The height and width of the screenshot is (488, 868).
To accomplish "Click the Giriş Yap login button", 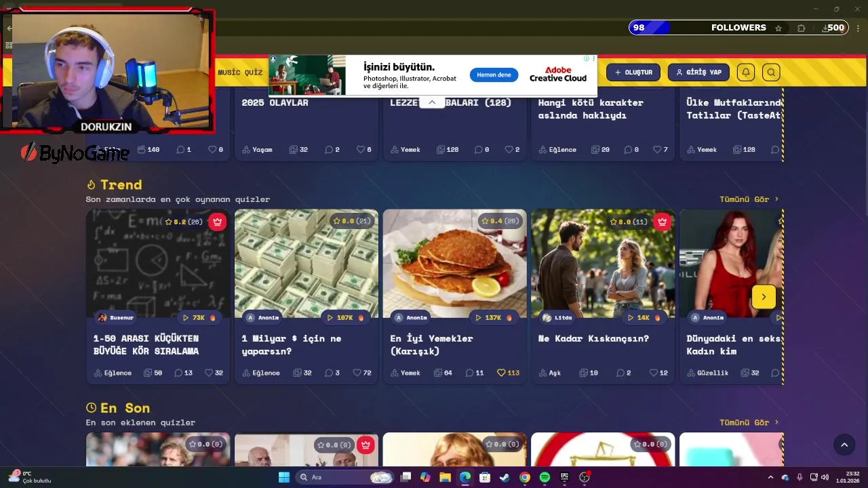I will click(x=698, y=73).
